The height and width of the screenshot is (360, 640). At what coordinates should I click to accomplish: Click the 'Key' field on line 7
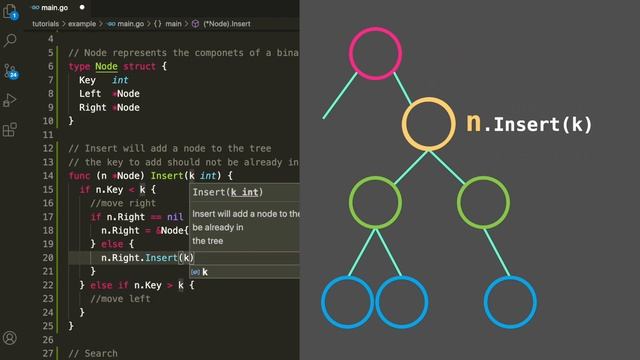(87, 80)
